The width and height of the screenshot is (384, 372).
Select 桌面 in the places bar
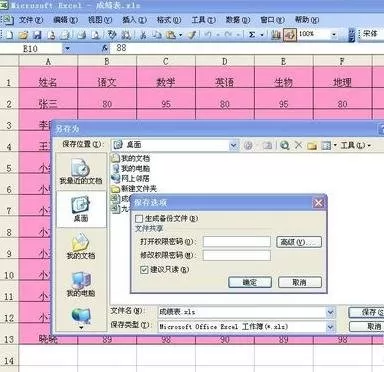point(81,209)
